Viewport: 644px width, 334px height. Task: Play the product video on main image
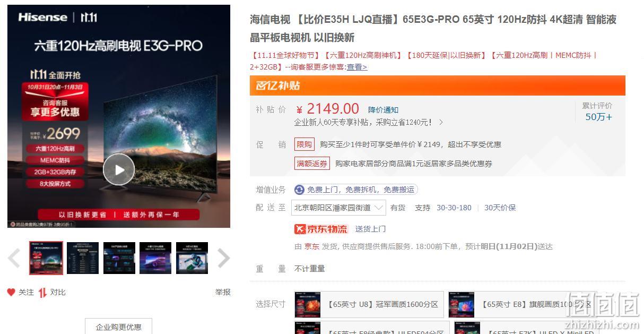pos(119,169)
